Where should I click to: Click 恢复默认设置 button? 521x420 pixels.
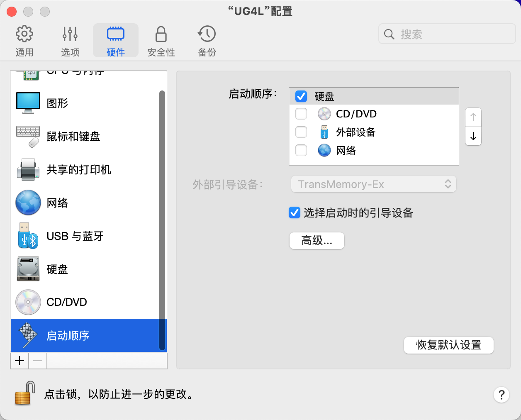point(448,345)
